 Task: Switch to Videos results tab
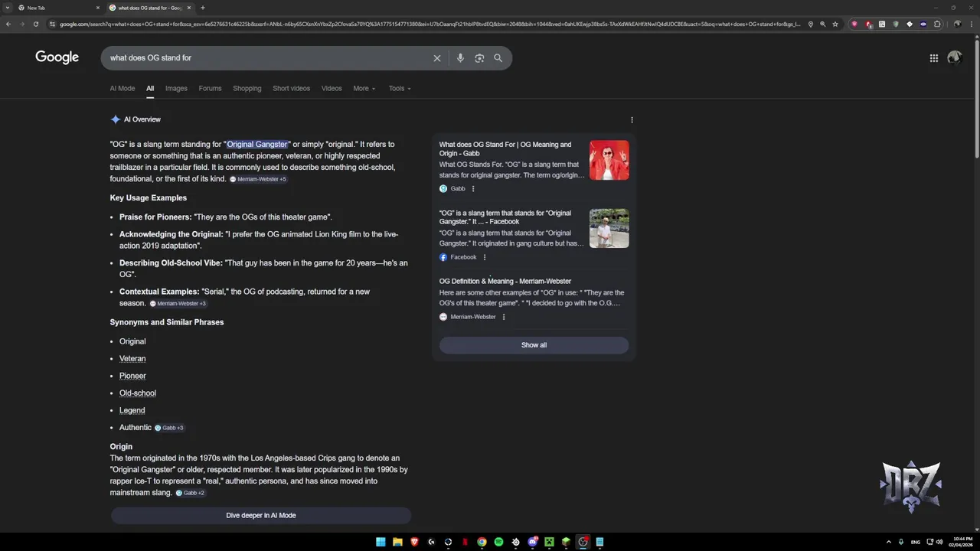[x=332, y=88]
